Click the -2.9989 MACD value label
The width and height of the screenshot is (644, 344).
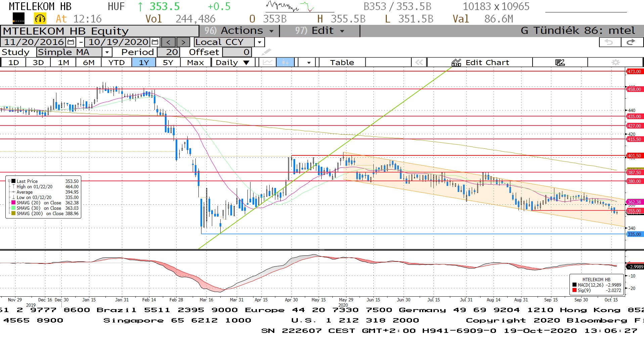pyautogui.click(x=635, y=267)
